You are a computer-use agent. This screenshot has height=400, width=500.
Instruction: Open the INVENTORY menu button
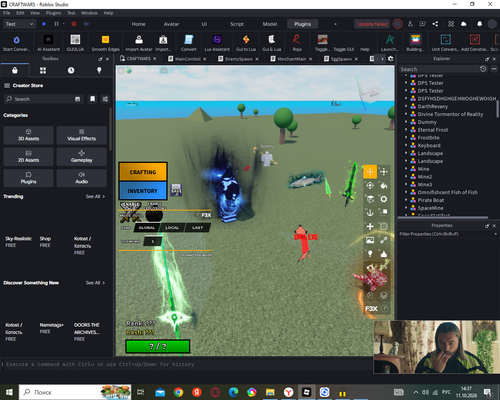143,191
